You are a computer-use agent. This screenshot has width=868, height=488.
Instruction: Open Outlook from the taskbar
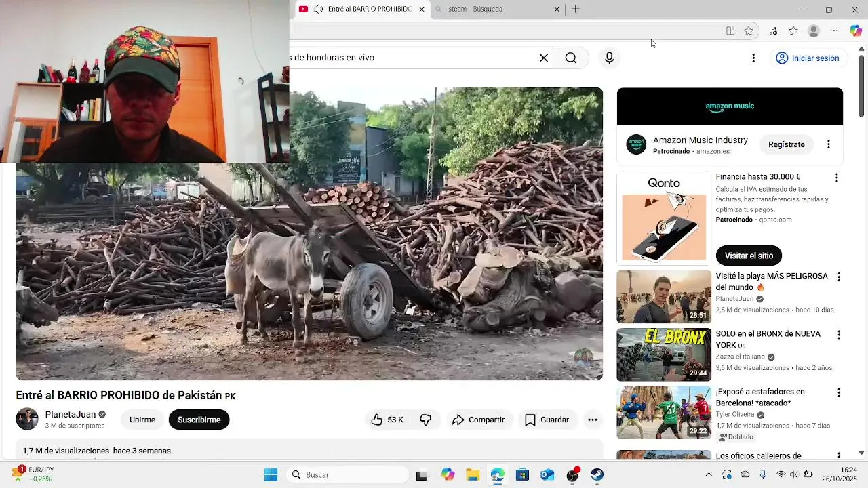click(547, 475)
